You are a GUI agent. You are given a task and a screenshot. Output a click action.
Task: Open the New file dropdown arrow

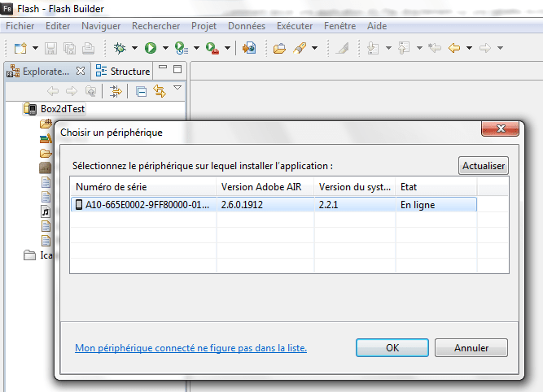[x=35, y=48]
